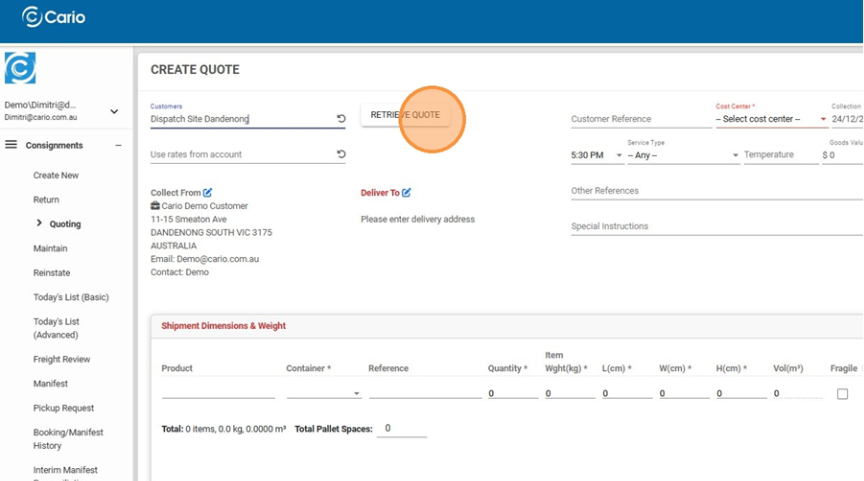Open the 5:30 PM time dropdown
864x481 pixels.
[597, 155]
